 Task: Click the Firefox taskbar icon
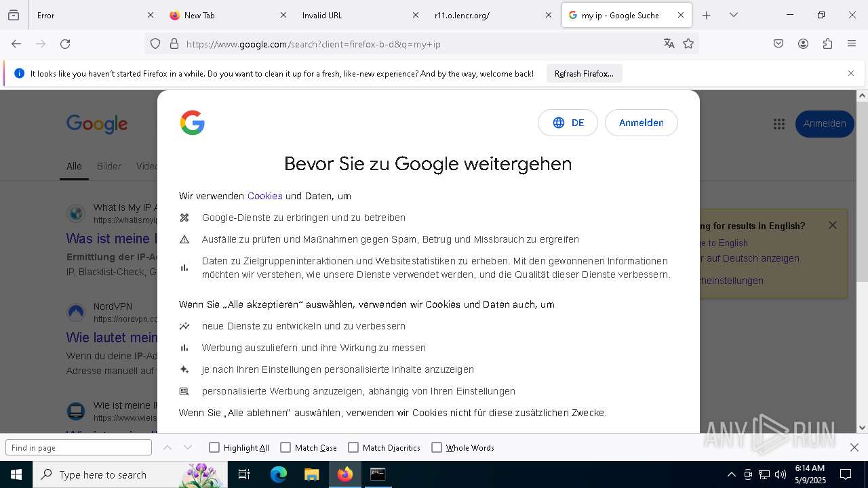coord(345,474)
